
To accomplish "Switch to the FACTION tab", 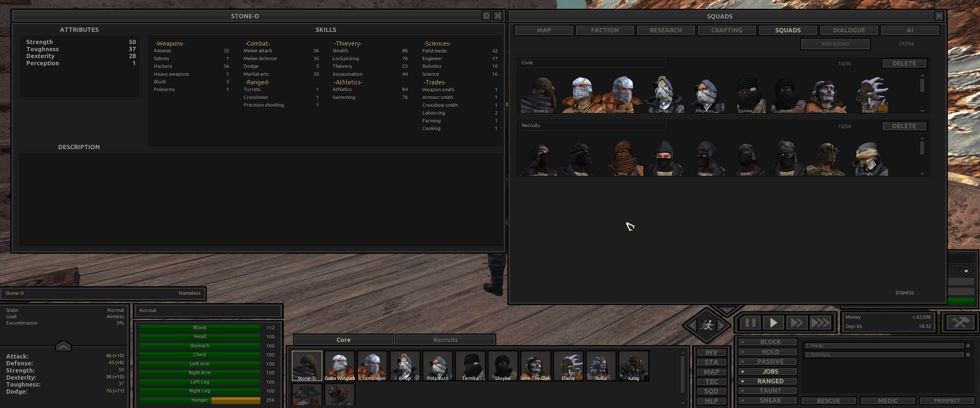I will pos(605,30).
